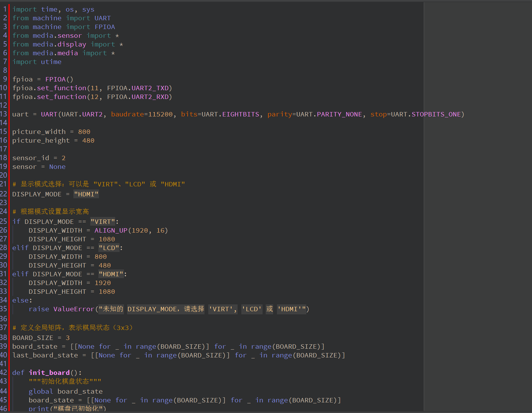Click the "global board_state" statement
This screenshot has width=532, height=413.
(66, 391)
